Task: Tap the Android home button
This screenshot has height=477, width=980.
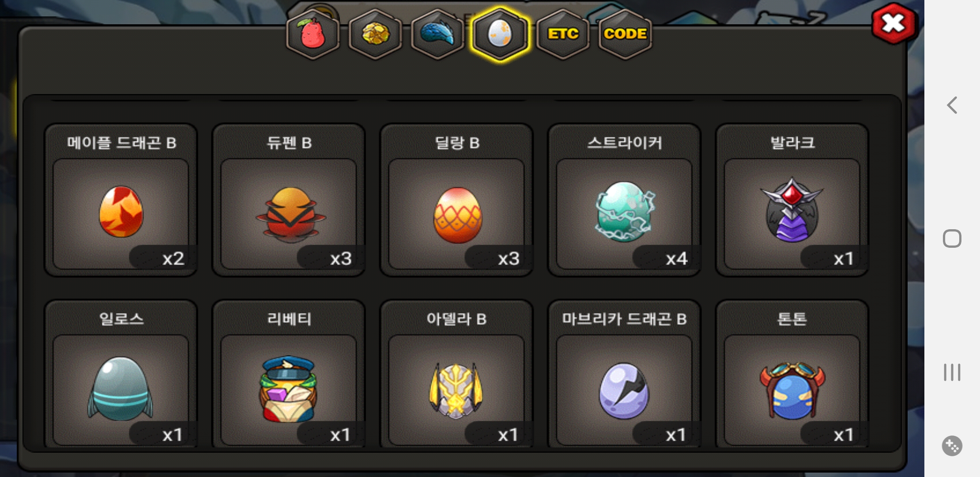Action: [x=952, y=238]
